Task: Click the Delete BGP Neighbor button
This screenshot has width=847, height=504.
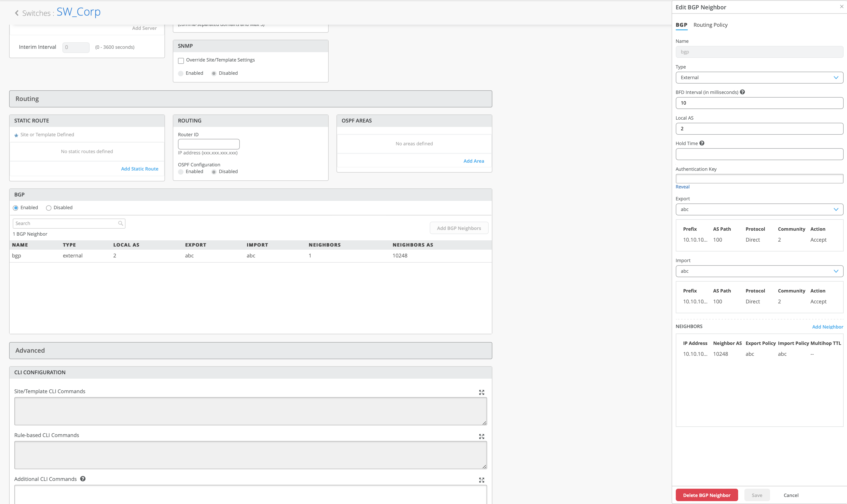Action: [706, 495]
